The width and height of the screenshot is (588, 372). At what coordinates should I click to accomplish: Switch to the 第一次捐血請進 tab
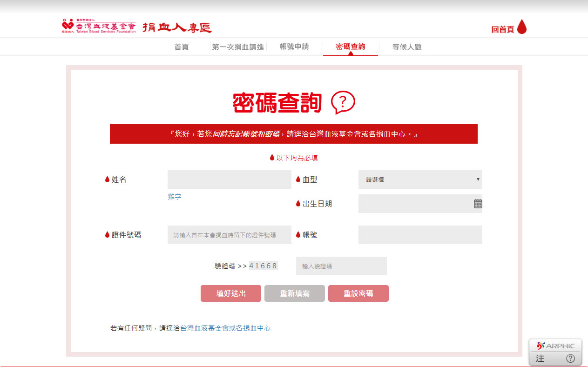(238, 47)
